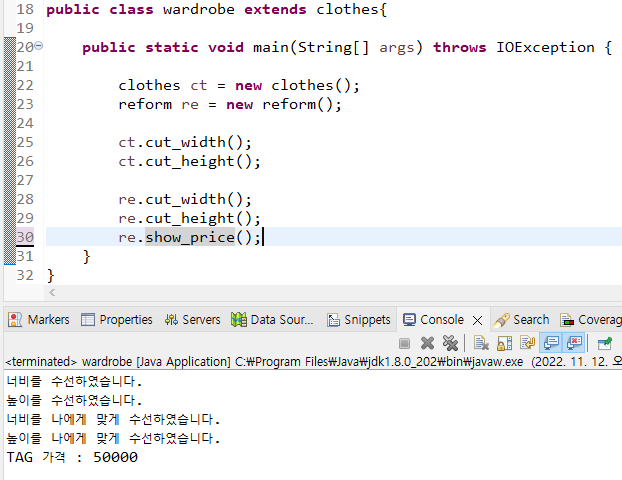The height and width of the screenshot is (480, 622).
Task: Click 'wardrobe' class name on line 18
Action: tap(198, 9)
